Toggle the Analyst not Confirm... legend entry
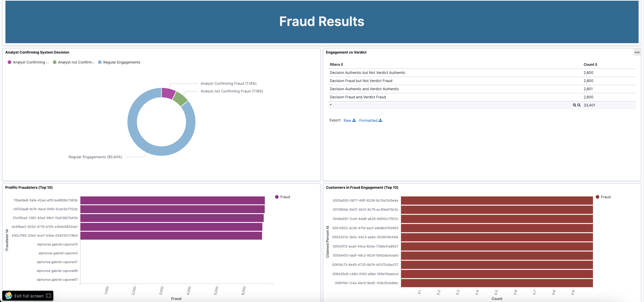Image resolution: width=644 pixels, height=302 pixels. point(74,62)
